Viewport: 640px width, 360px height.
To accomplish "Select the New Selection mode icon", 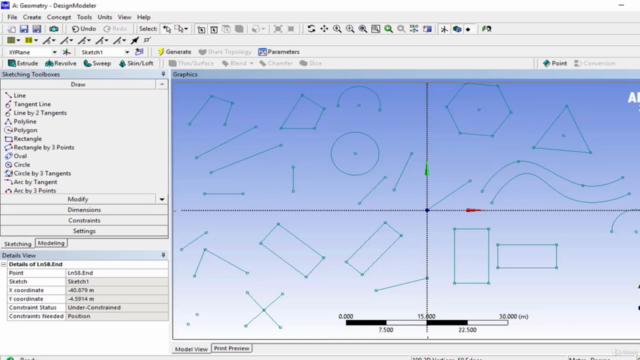I will pyautogui.click(x=167, y=29).
